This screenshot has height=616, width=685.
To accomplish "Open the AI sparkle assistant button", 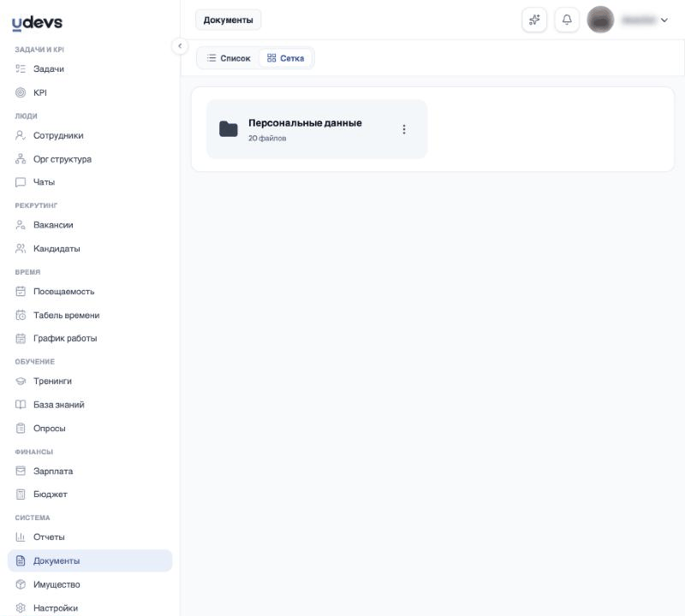I will point(534,20).
